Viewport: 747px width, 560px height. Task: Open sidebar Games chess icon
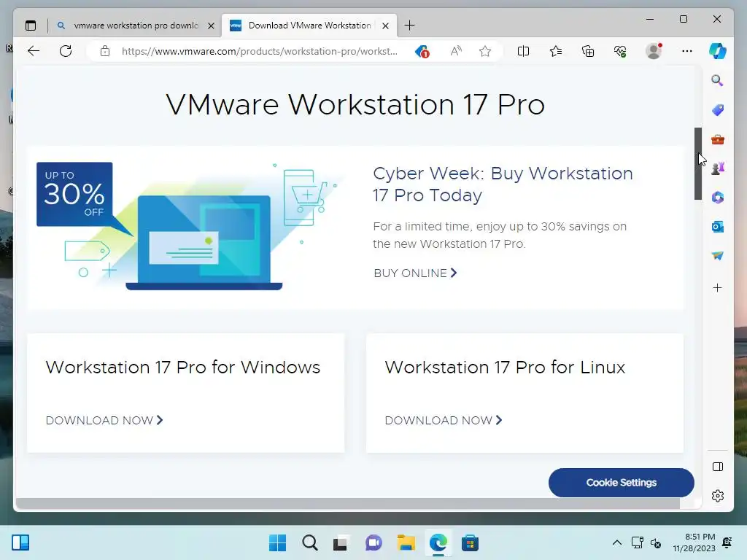pos(718,168)
